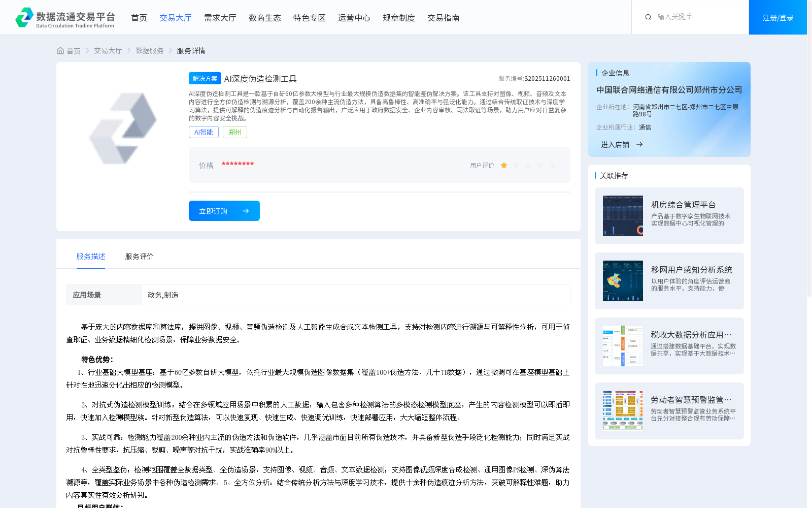
Task: Open the 运营中心 nav menu
Action: [x=354, y=18]
